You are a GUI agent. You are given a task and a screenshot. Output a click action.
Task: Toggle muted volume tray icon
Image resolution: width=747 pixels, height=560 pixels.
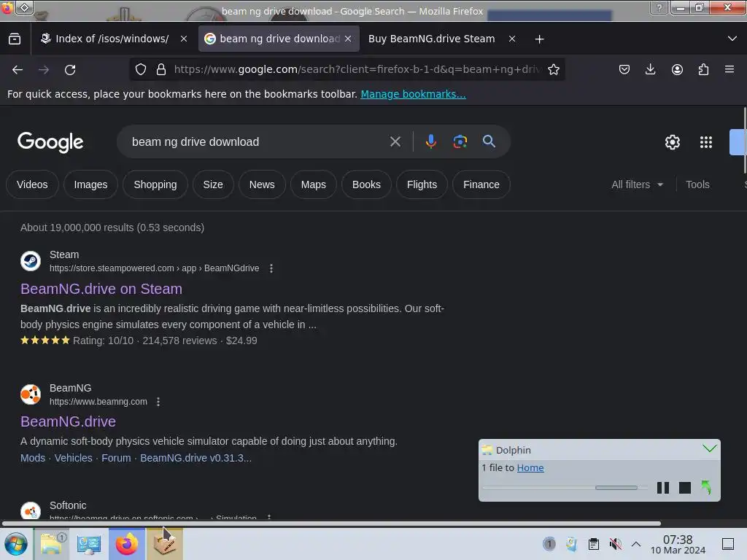click(x=616, y=544)
